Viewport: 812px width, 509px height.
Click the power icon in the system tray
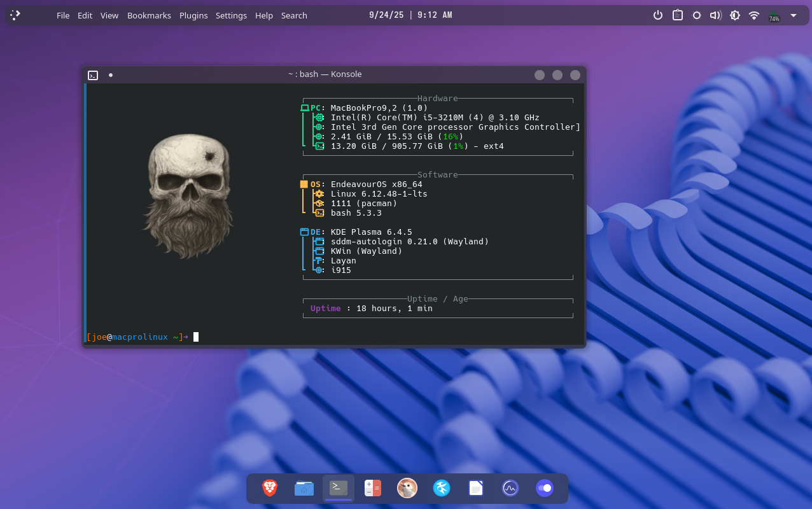(x=659, y=15)
